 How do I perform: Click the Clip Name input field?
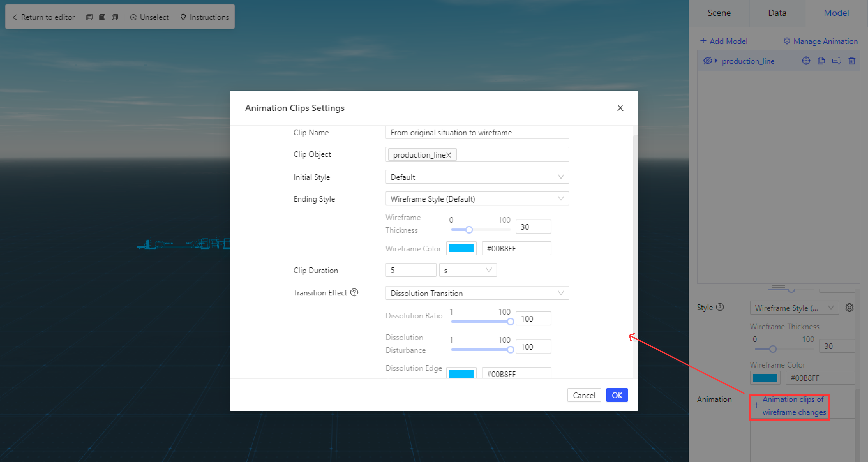coord(477,132)
